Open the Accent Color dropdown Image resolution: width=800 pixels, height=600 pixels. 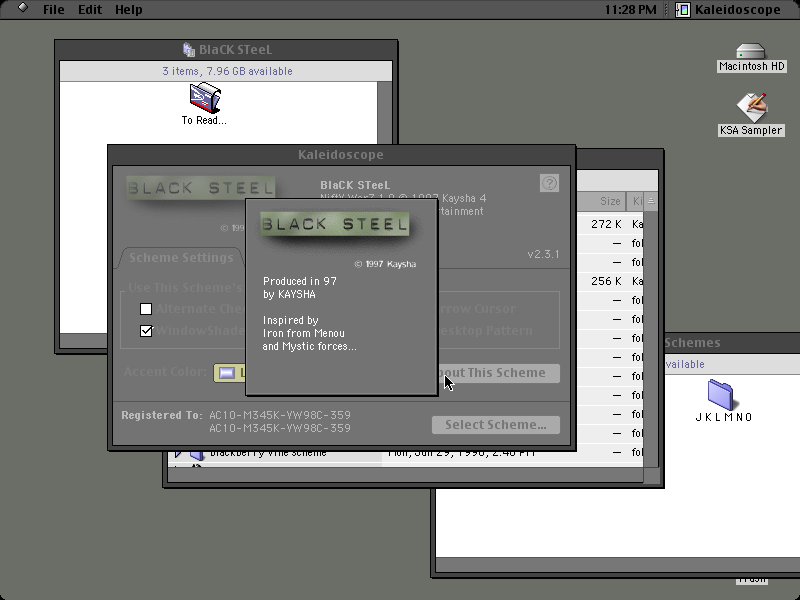tap(230, 373)
